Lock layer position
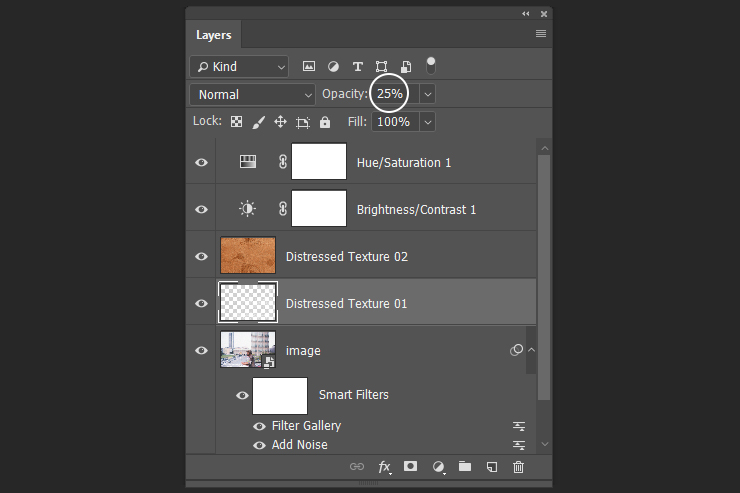The width and height of the screenshot is (740, 493). coord(280,122)
